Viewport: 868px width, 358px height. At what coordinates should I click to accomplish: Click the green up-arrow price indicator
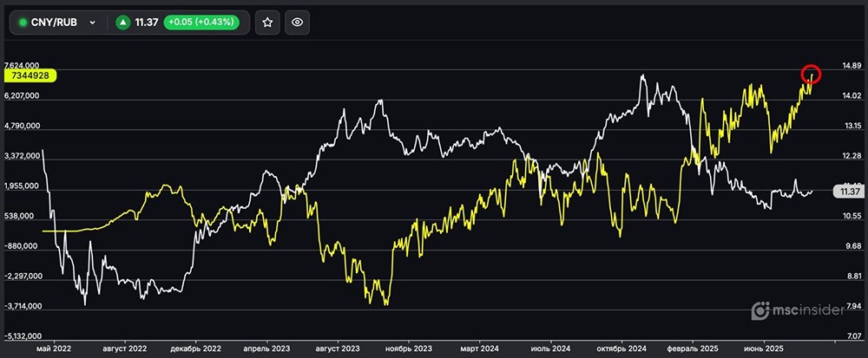123,23
